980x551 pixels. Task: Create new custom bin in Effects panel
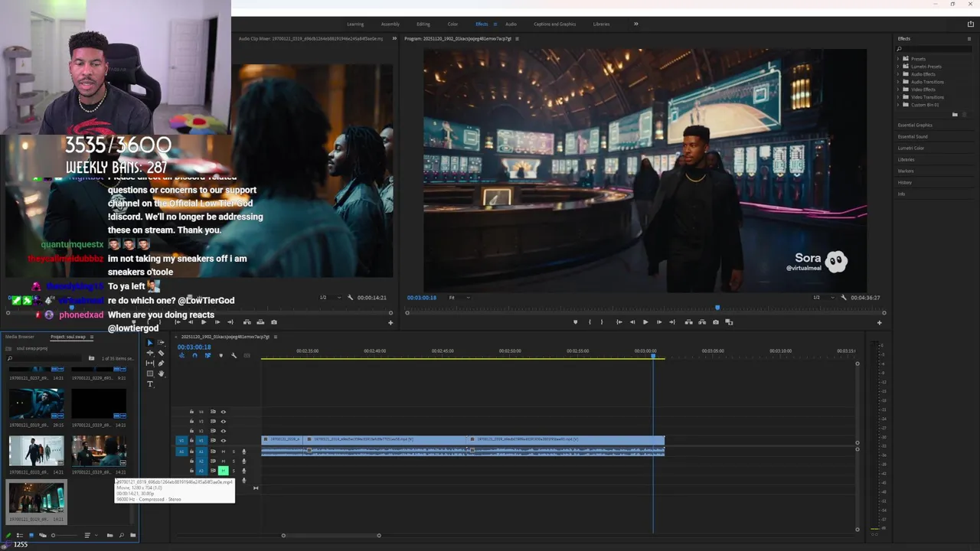click(955, 115)
